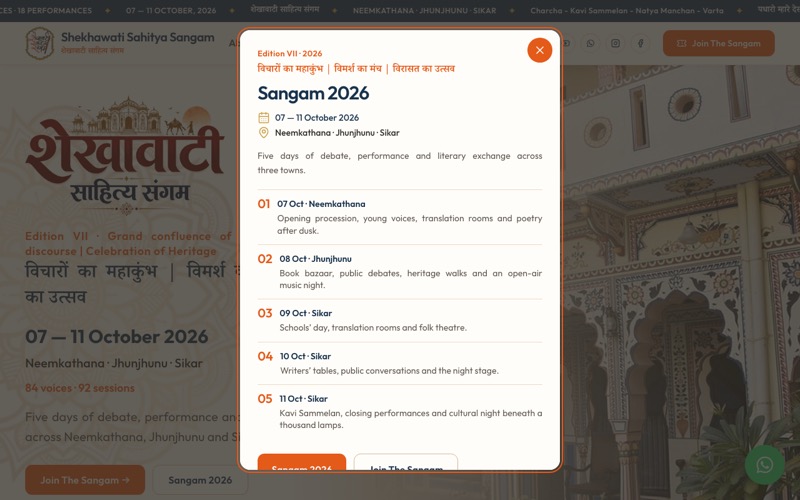Image resolution: width=800 pixels, height=500 pixels.
Task: Open the Facebook icon in the header
Action: pyautogui.click(x=640, y=43)
